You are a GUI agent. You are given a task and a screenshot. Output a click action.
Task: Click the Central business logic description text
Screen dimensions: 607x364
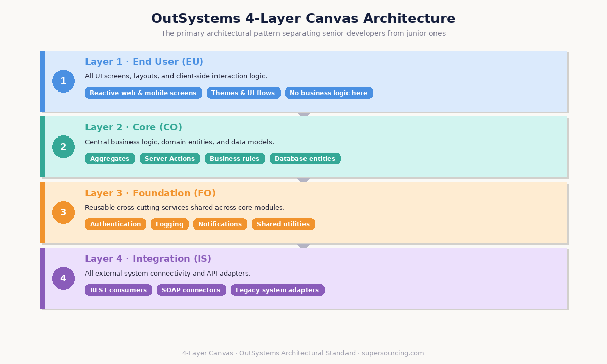(x=180, y=142)
